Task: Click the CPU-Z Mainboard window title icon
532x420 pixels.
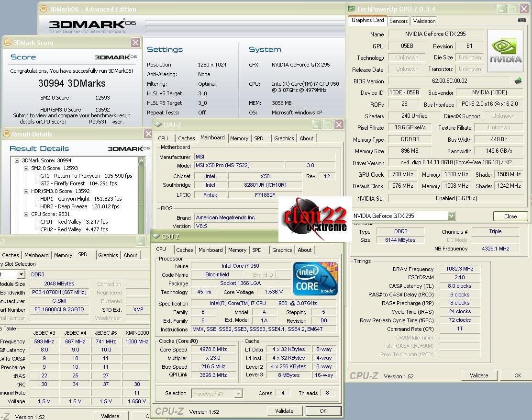Action: click(x=158, y=125)
